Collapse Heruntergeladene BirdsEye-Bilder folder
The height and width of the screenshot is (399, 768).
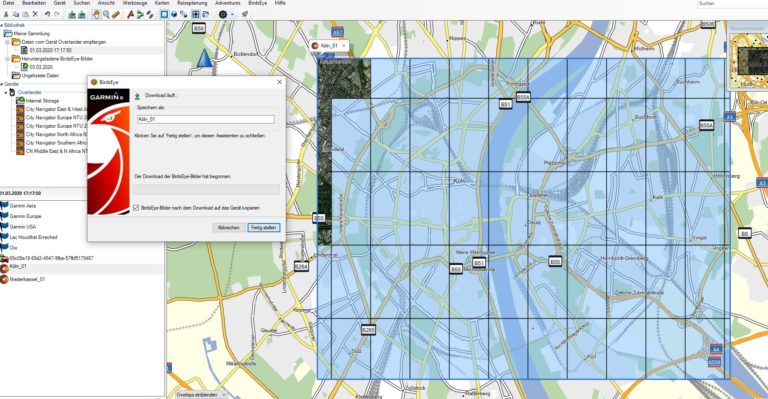coord(7,59)
